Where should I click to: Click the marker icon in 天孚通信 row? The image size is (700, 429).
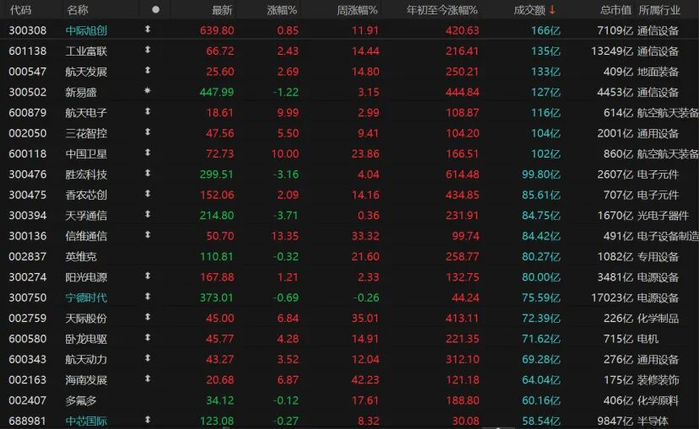147,214
